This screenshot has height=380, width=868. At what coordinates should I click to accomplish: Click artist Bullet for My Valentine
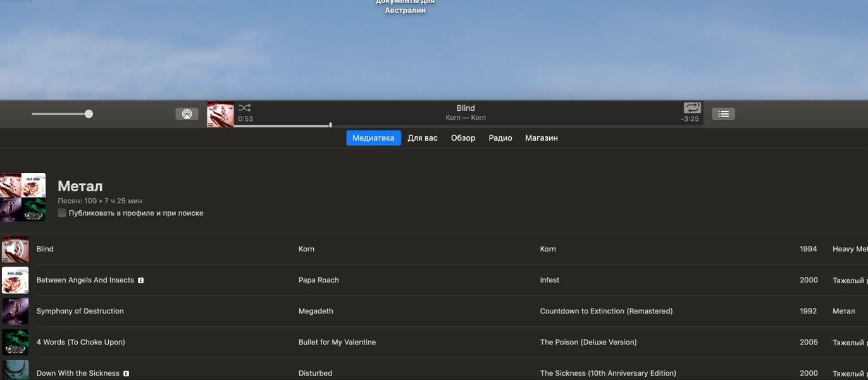point(337,342)
